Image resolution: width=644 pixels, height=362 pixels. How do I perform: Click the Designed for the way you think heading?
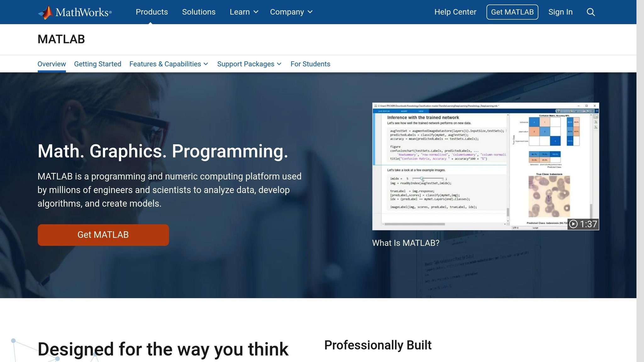pos(163,349)
